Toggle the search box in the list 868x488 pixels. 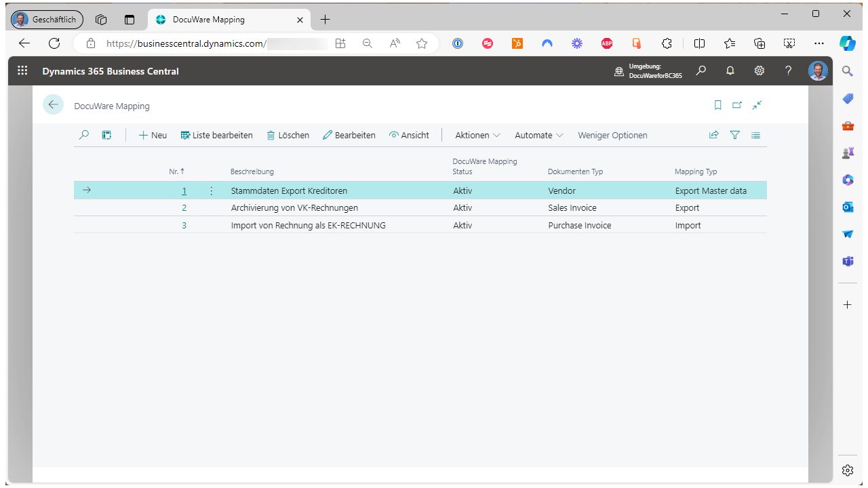coord(83,135)
